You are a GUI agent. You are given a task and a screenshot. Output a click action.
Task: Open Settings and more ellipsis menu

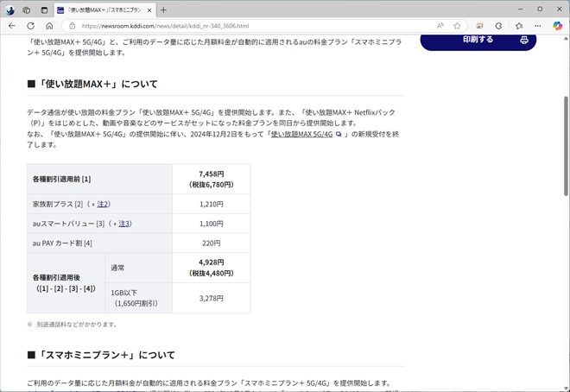click(538, 26)
